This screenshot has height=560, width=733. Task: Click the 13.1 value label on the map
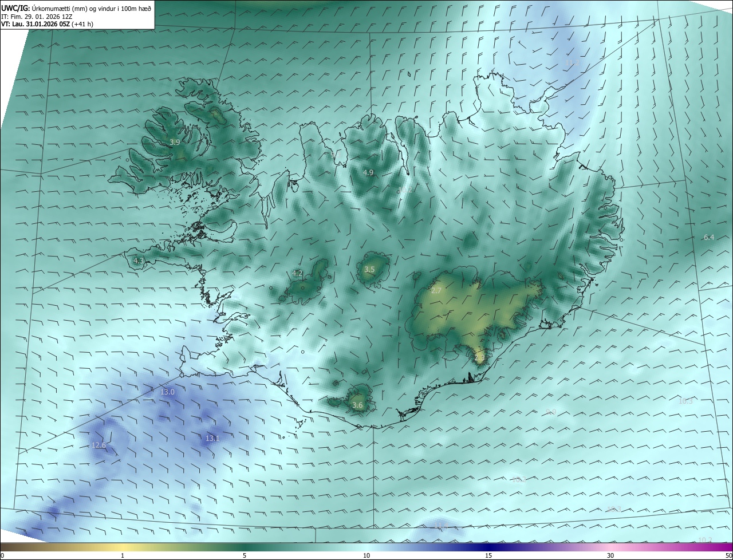(x=212, y=438)
